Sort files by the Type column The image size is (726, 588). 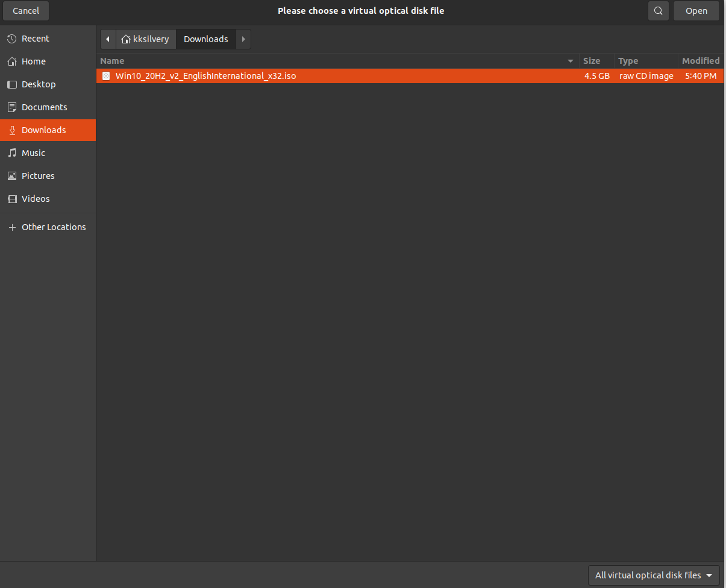coord(646,61)
